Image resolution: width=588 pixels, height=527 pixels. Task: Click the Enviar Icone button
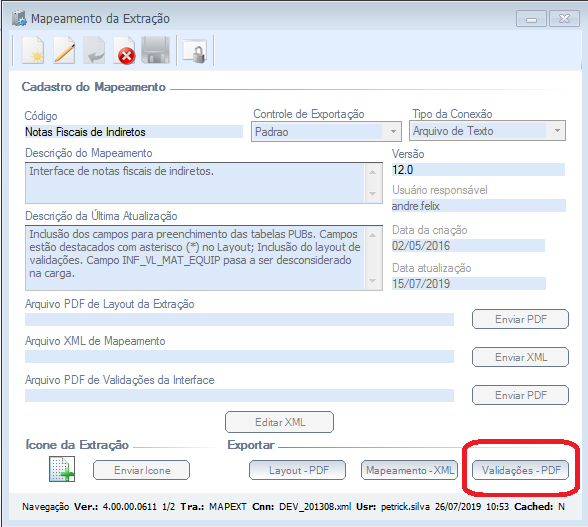(141, 470)
